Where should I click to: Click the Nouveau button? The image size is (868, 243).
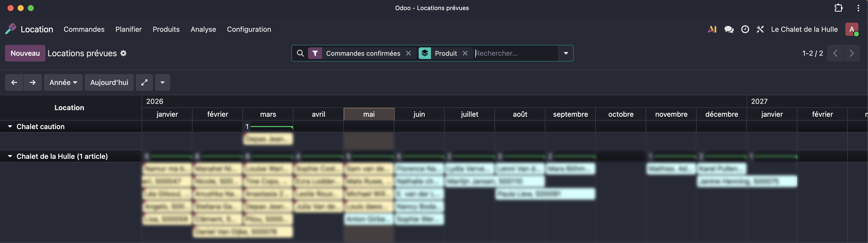coord(25,53)
